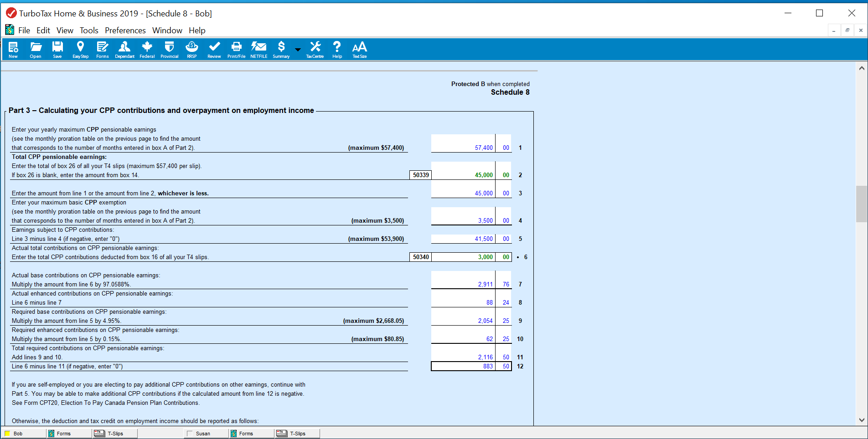
Task: Select Bob's return tab at bottom
Action: tap(23, 434)
